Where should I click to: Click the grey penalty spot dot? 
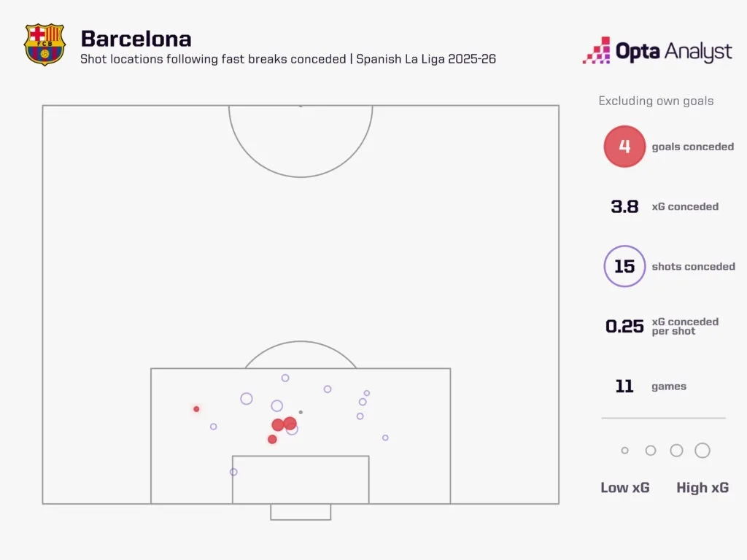[x=301, y=413]
